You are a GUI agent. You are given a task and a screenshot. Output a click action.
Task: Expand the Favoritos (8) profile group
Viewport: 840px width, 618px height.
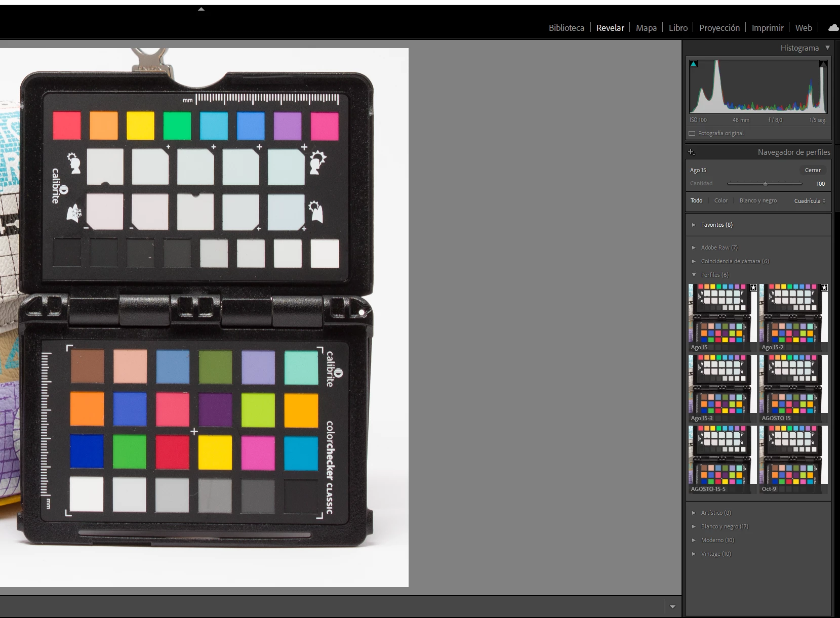[x=694, y=225]
